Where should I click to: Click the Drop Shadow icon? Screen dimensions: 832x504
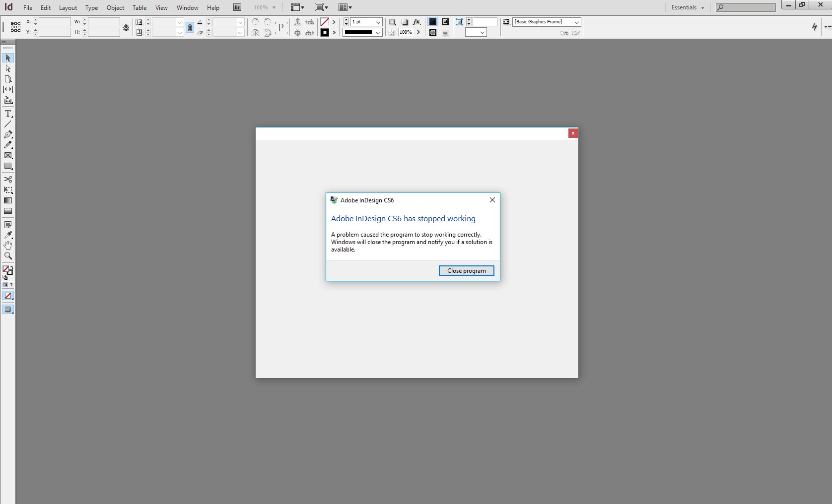(x=405, y=22)
